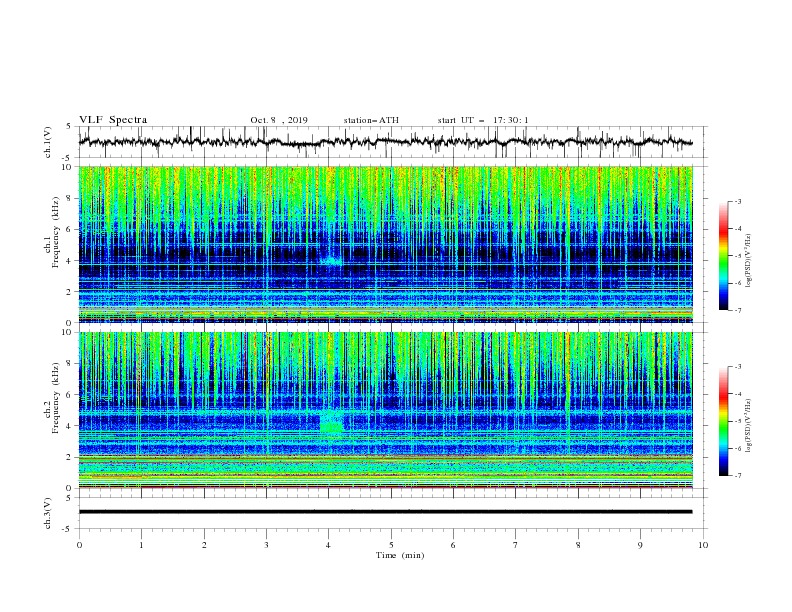The width and height of the screenshot is (792, 612).
Task: Click the "ch.2 Frequency (kHz)" axis label
Action: pos(52,398)
